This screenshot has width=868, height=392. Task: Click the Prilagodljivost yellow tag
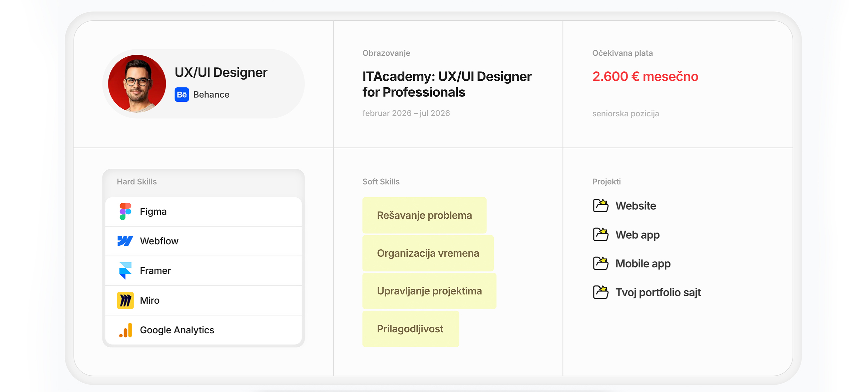point(410,329)
